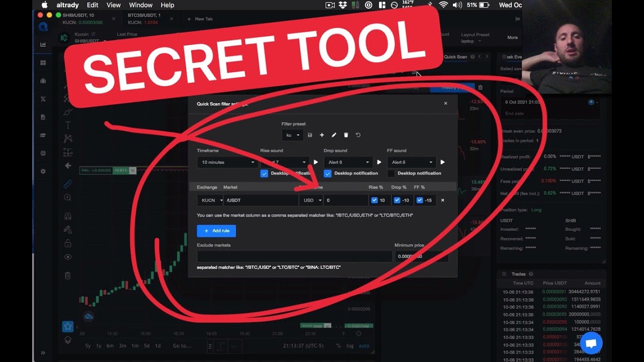
Task: Uncheck the Rise % 10 checkbox
Action: (x=374, y=200)
